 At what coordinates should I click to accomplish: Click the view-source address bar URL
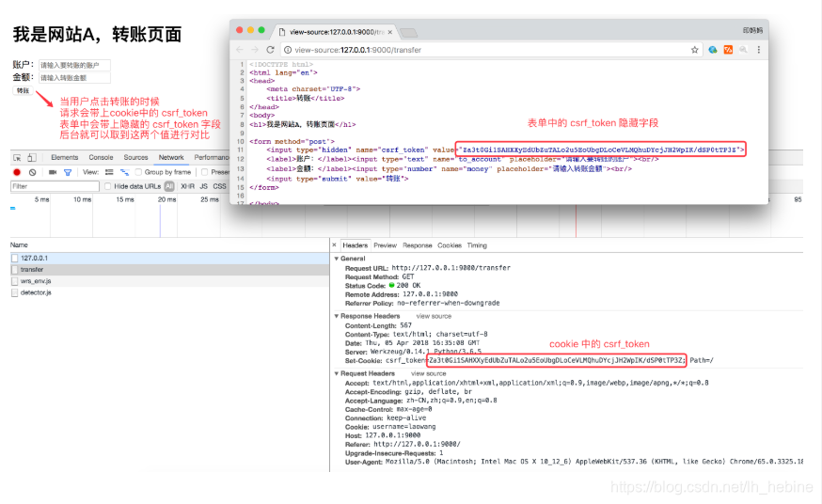(x=357, y=50)
